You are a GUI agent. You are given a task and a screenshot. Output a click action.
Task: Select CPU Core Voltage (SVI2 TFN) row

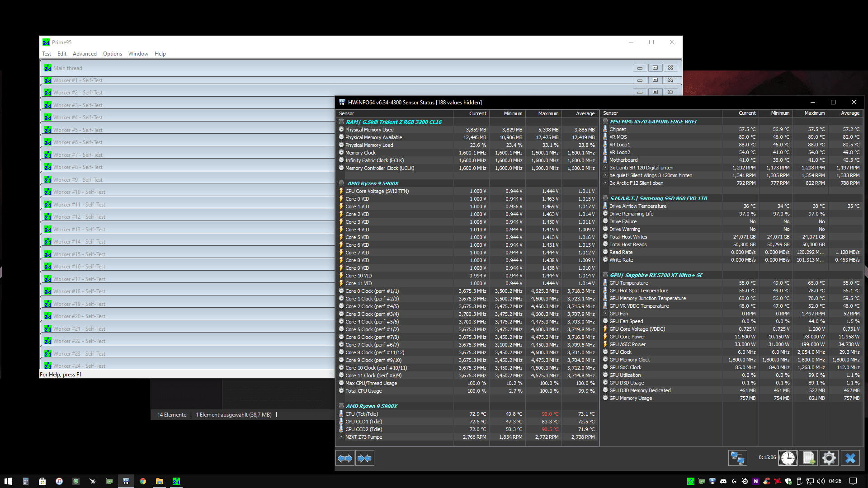pyautogui.click(x=467, y=191)
